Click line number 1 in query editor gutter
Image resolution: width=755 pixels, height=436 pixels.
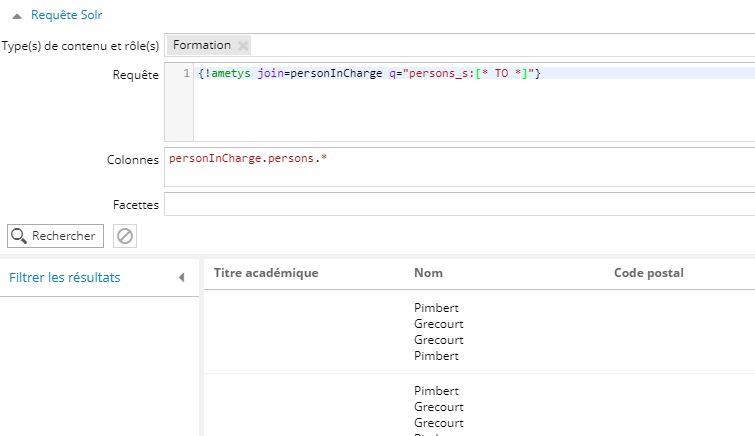point(186,74)
